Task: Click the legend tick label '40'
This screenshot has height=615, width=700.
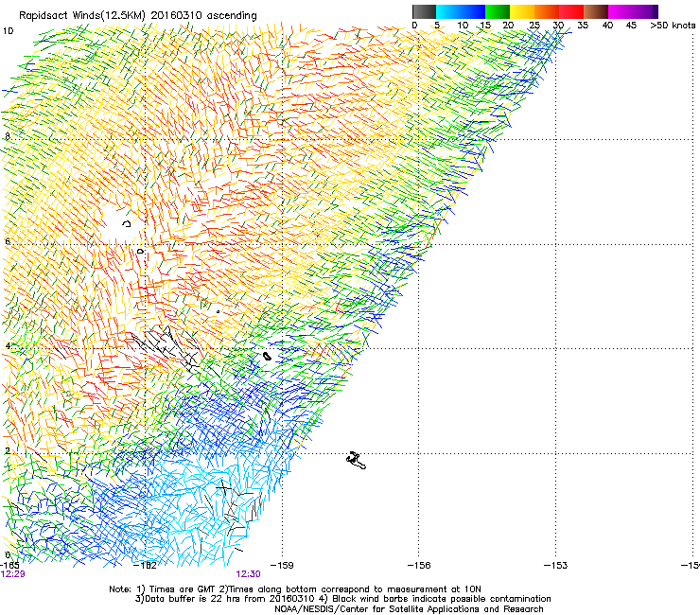Action: click(x=607, y=26)
